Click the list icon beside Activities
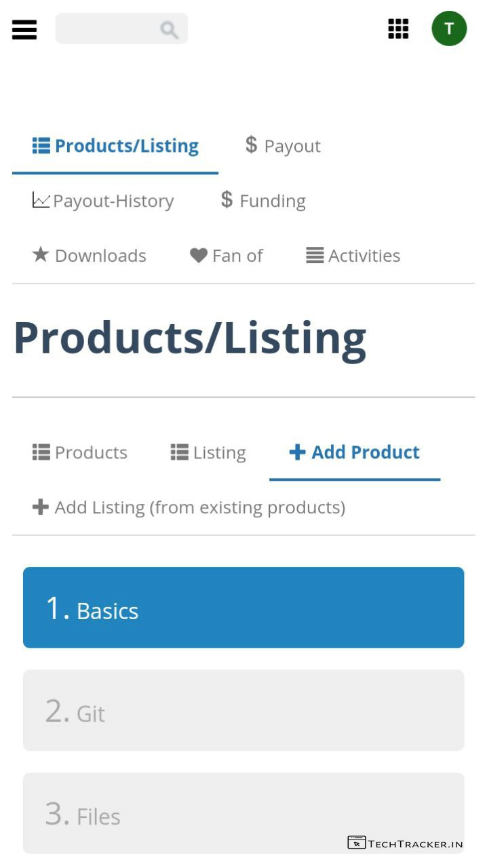Screen dimensions: 487x868 pyautogui.click(x=315, y=256)
